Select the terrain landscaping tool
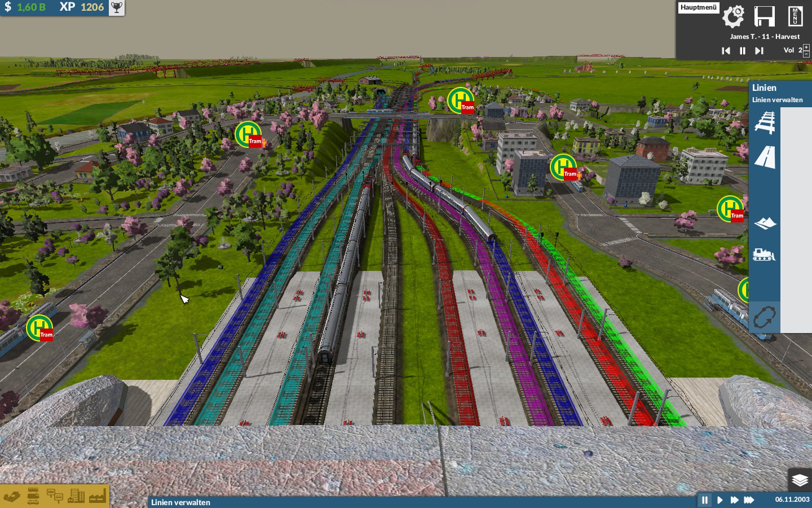 click(x=765, y=224)
